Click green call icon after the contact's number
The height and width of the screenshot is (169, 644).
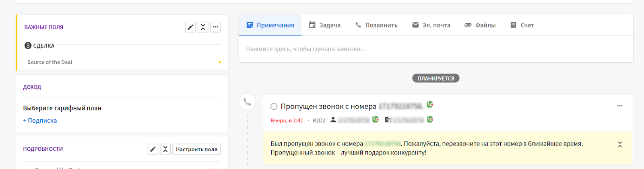[376, 119]
